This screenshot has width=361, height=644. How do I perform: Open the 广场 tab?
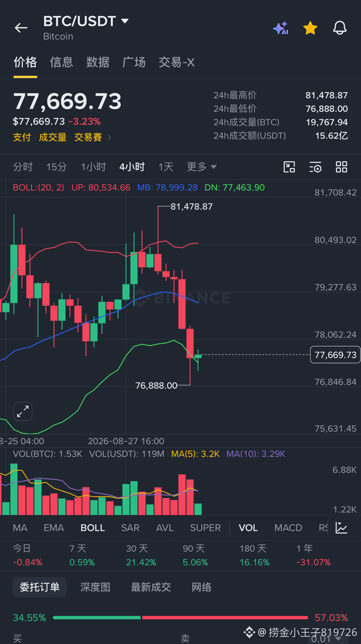coord(134,62)
